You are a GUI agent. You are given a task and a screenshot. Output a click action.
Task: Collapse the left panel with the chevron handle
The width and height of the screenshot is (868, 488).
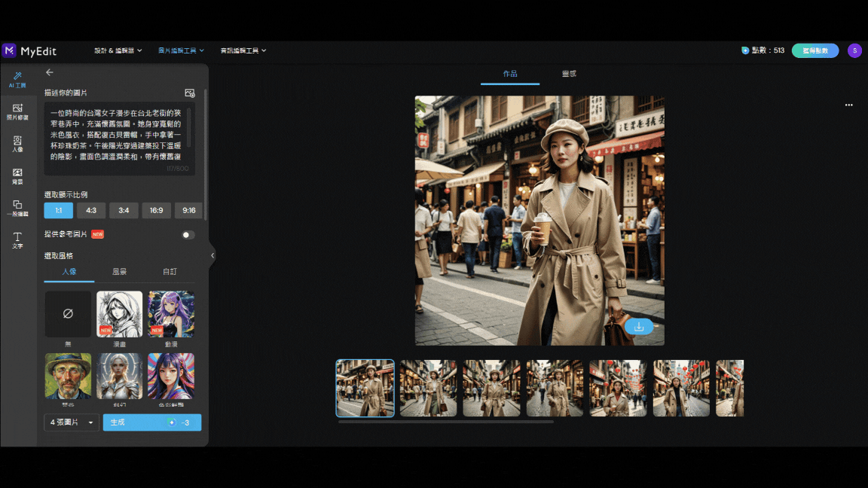[212, 255]
